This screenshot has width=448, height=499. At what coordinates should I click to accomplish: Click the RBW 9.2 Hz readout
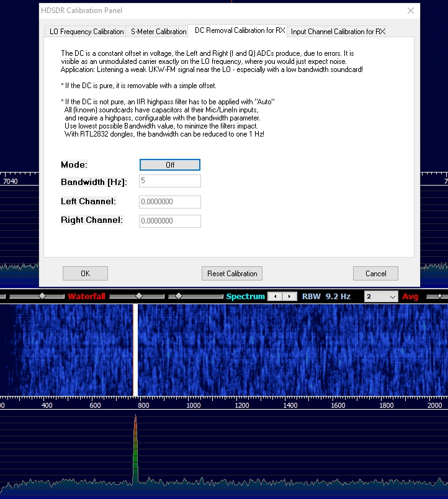click(326, 296)
